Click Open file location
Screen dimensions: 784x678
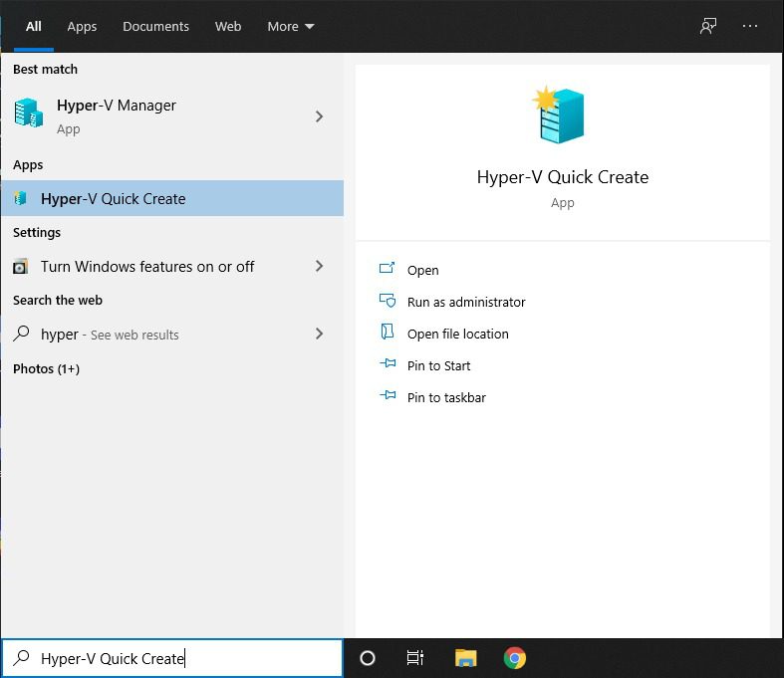pos(457,334)
